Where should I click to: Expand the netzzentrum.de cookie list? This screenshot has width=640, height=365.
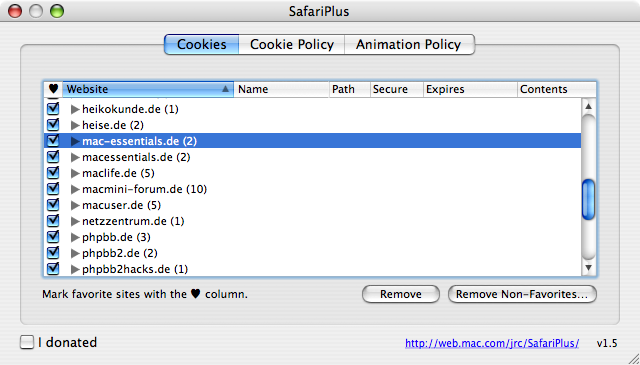(75, 221)
